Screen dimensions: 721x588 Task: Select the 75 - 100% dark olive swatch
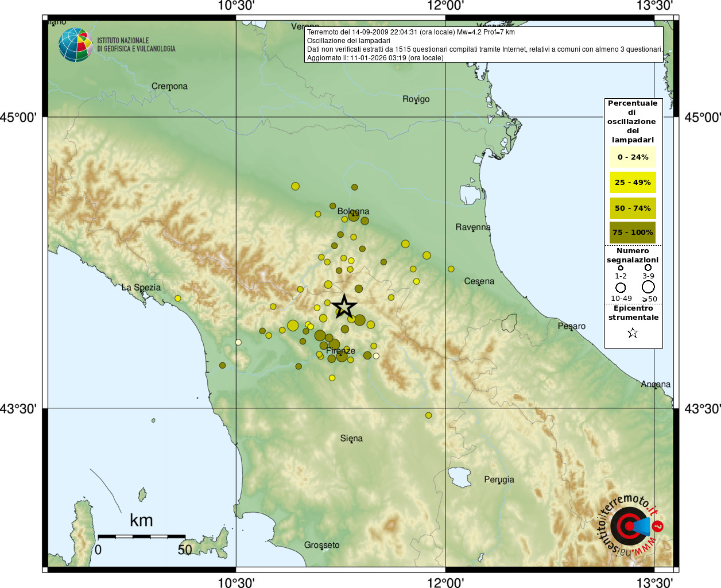633,233
